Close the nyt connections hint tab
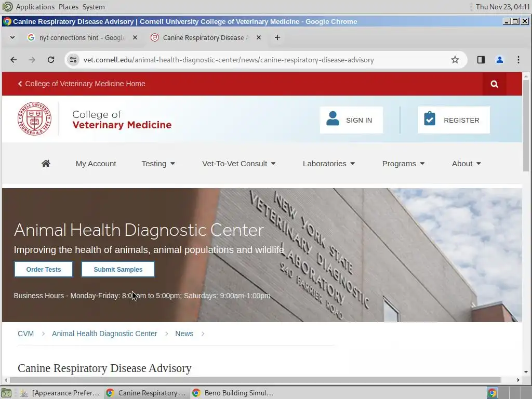Viewport: 532px width, 399px height. pos(135,37)
